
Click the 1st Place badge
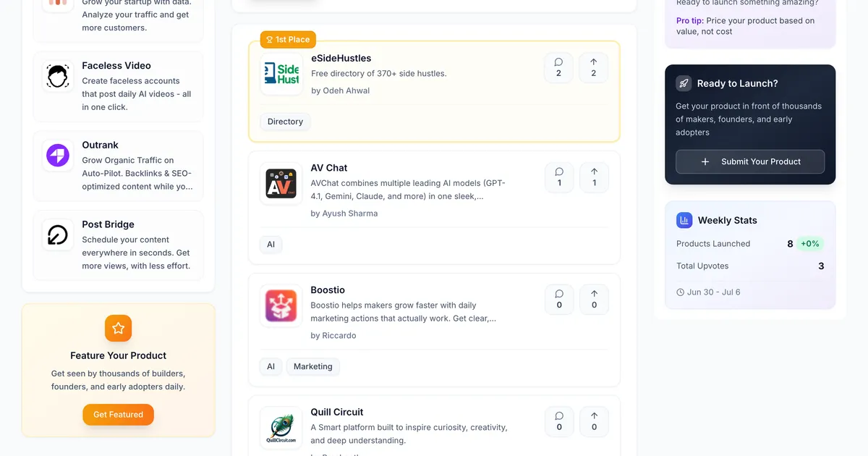coord(288,40)
